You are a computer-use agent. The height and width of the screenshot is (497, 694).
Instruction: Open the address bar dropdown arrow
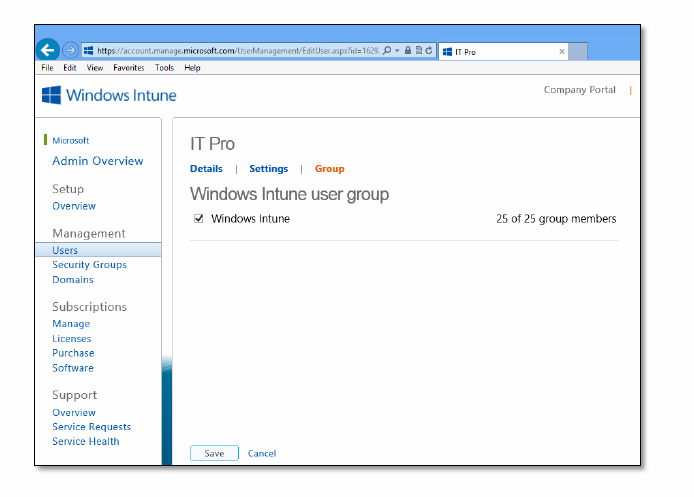pyautogui.click(x=397, y=50)
